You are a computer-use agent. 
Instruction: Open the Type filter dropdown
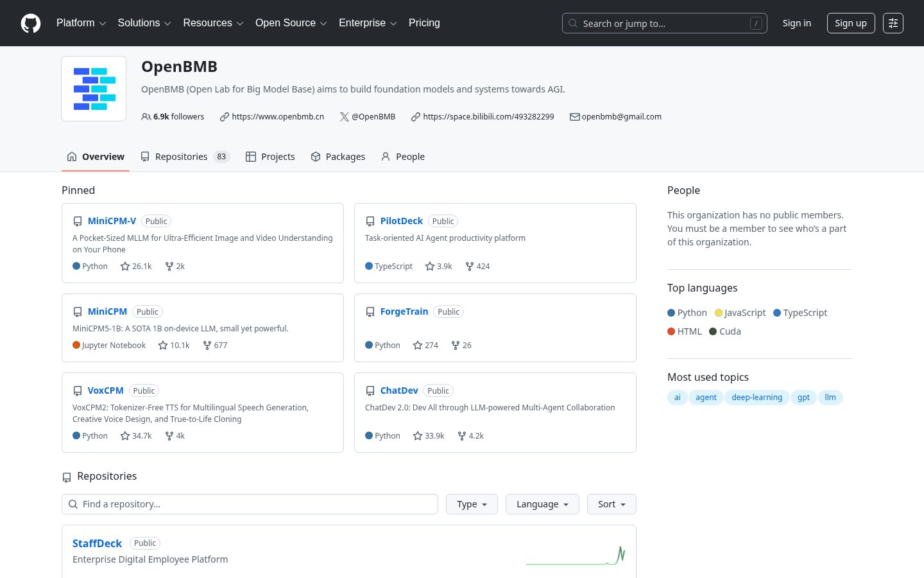(472, 504)
